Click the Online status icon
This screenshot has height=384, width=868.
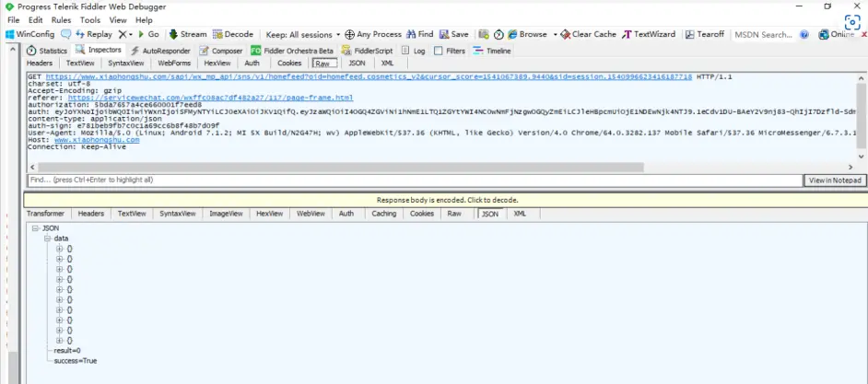tap(824, 34)
